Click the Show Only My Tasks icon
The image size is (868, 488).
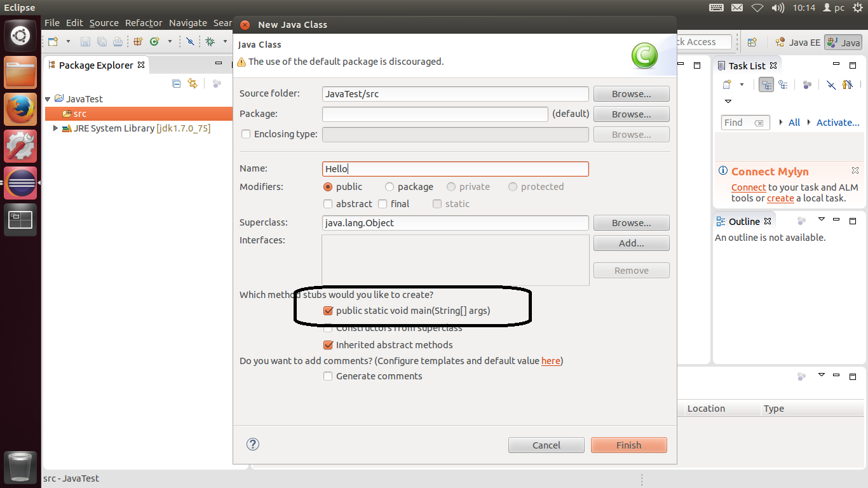[847, 85]
